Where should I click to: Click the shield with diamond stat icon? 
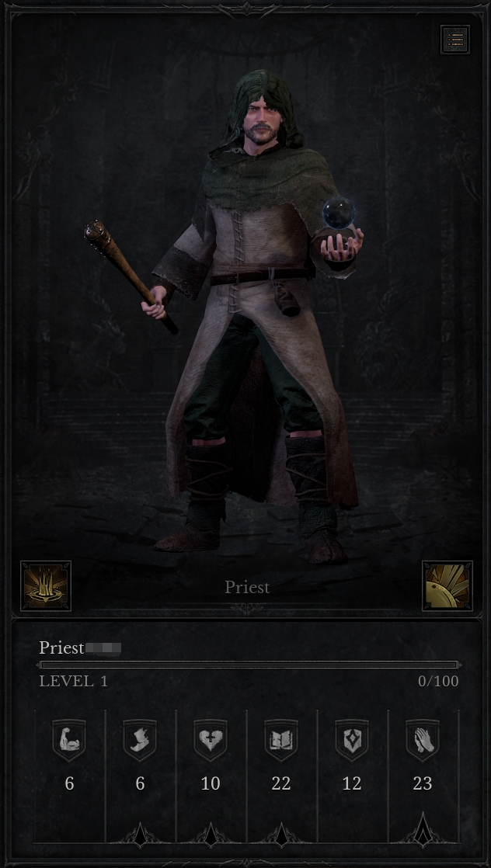click(352, 740)
